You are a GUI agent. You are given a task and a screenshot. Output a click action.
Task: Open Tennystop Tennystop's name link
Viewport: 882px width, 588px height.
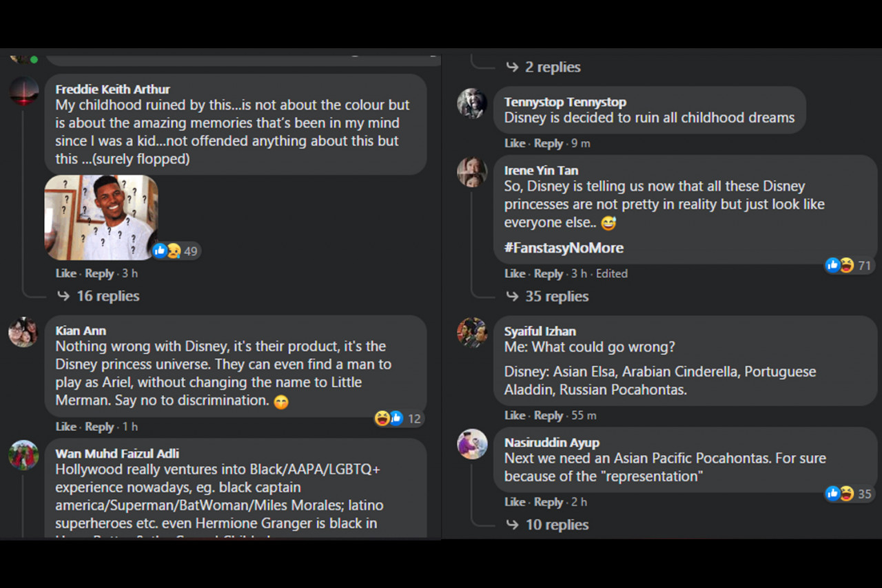[565, 102]
